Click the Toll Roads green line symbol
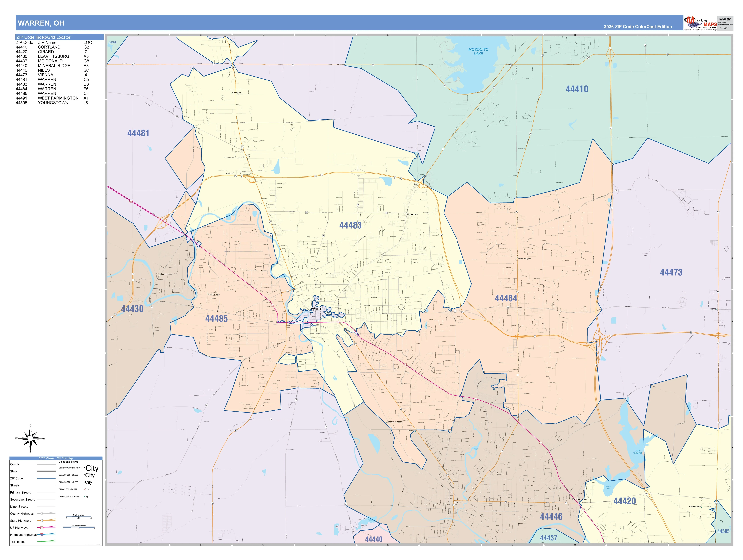The width and height of the screenshot is (743, 560). pos(46,541)
